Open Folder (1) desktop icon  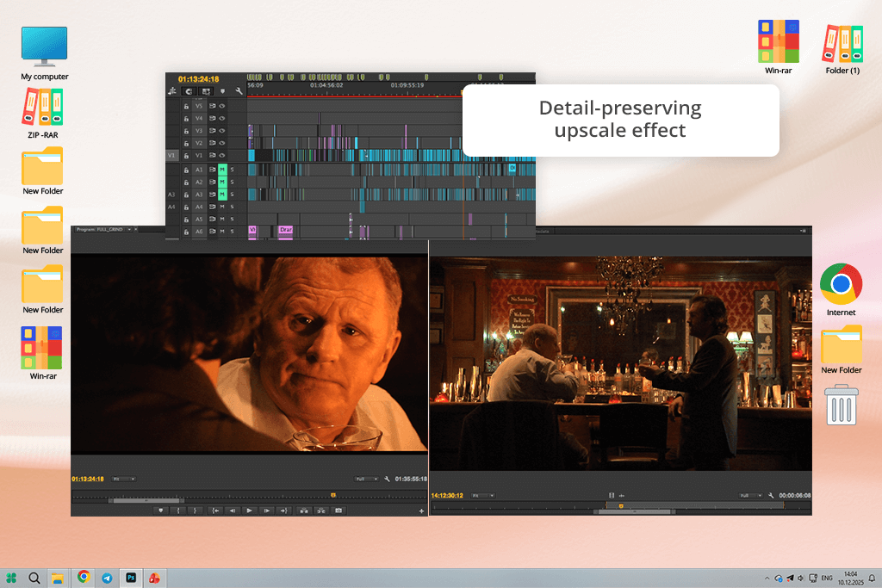(x=842, y=49)
